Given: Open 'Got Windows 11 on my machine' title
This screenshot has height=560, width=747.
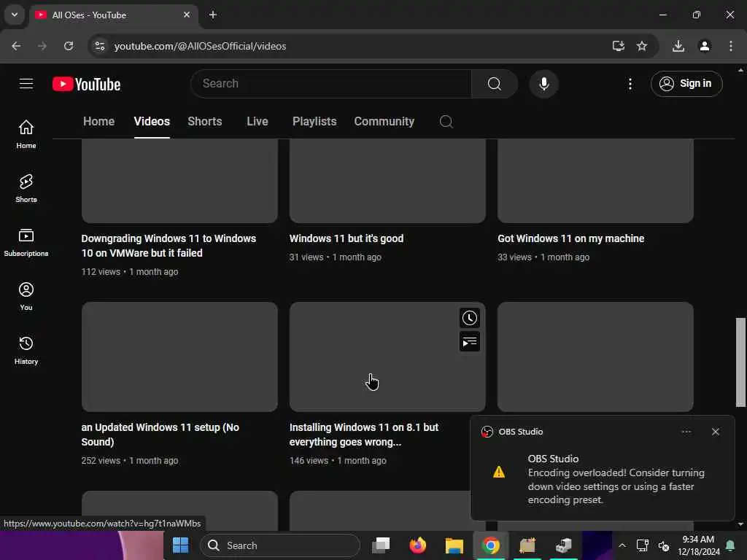Looking at the screenshot, I should tap(570, 238).
